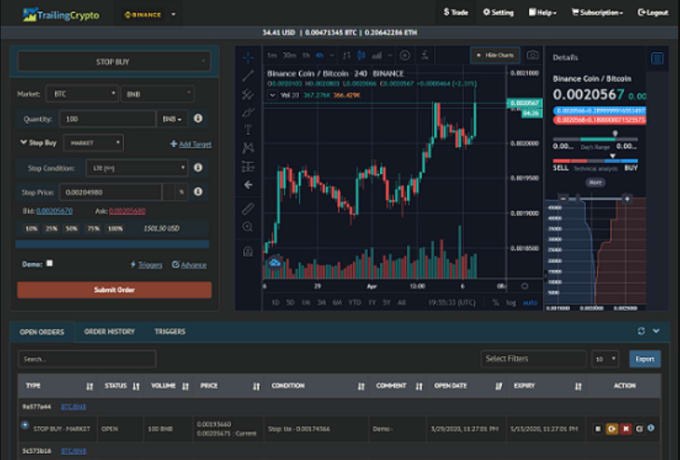Toggle the Details panel layout icon
680x460 pixels.
tap(657, 58)
